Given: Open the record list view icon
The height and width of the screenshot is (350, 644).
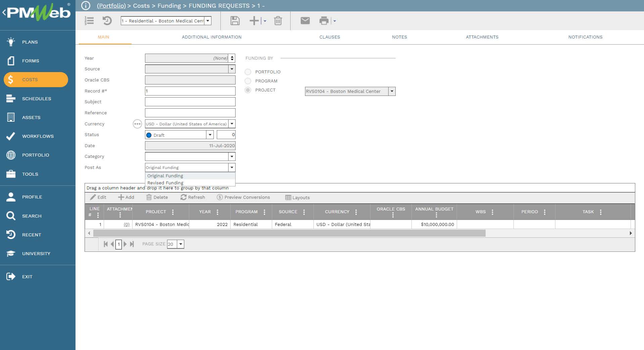Looking at the screenshot, I should coord(89,21).
